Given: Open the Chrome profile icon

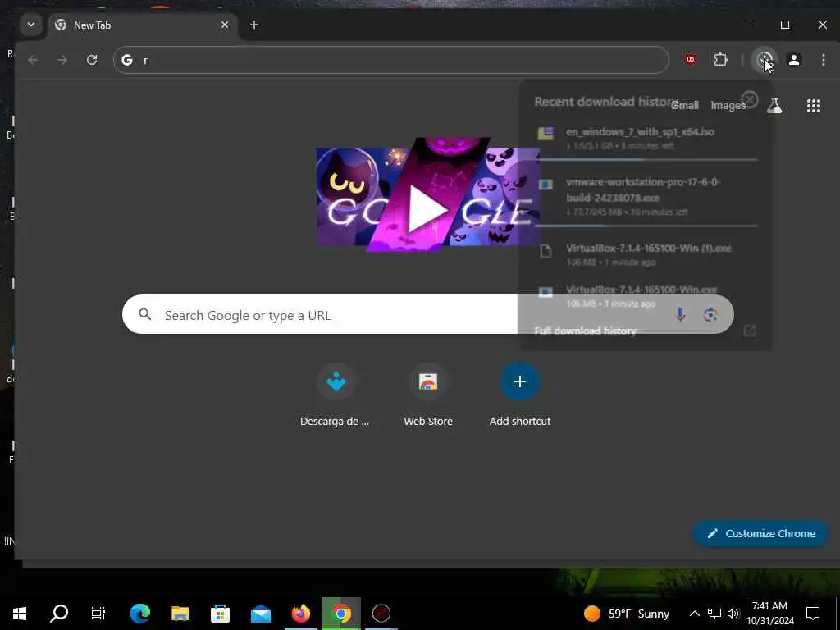Looking at the screenshot, I should click(x=794, y=60).
